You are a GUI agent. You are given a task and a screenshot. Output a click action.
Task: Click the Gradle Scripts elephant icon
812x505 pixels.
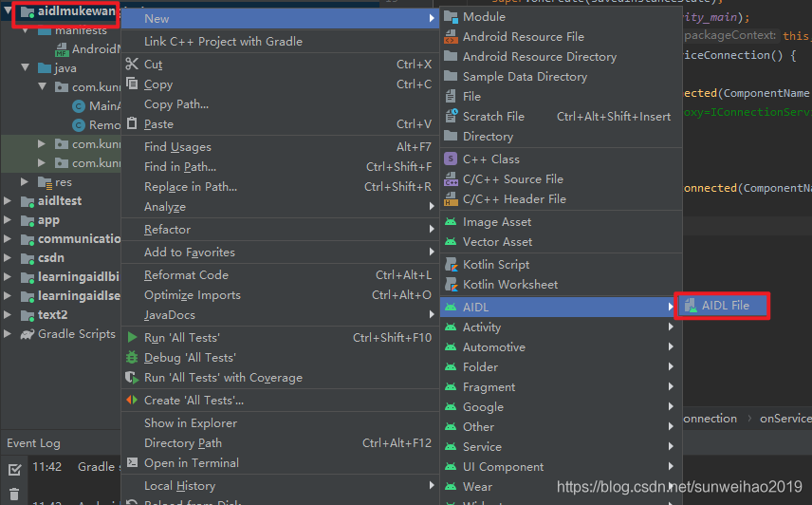pyautogui.click(x=27, y=334)
